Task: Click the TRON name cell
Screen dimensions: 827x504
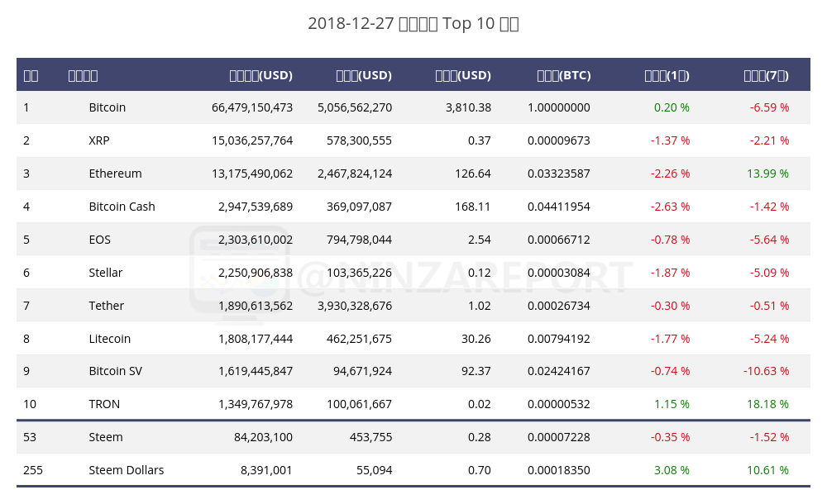Action: (x=104, y=404)
